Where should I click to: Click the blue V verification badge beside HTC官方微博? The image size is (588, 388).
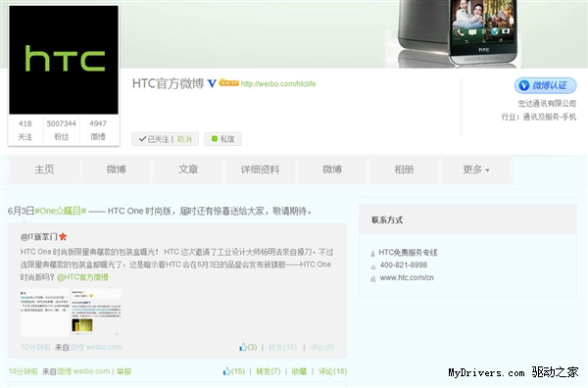pyautogui.click(x=212, y=83)
